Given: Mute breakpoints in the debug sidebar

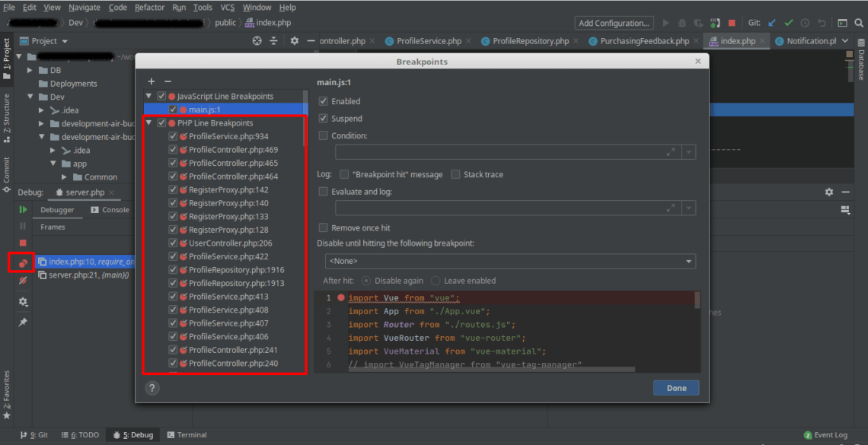Looking at the screenshot, I should point(22,278).
